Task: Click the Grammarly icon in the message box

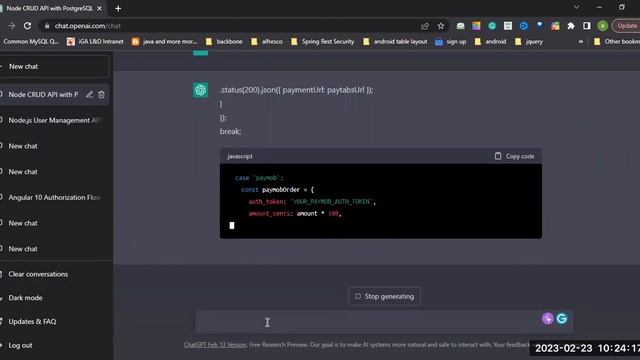Action: 562,318
